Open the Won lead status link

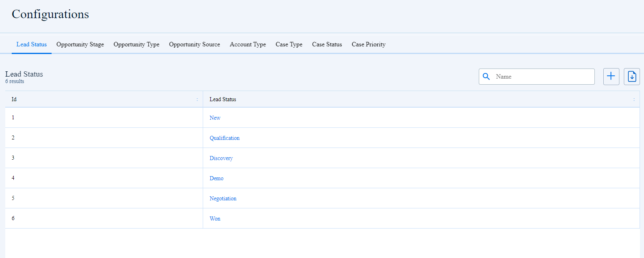(x=215, y=218)
